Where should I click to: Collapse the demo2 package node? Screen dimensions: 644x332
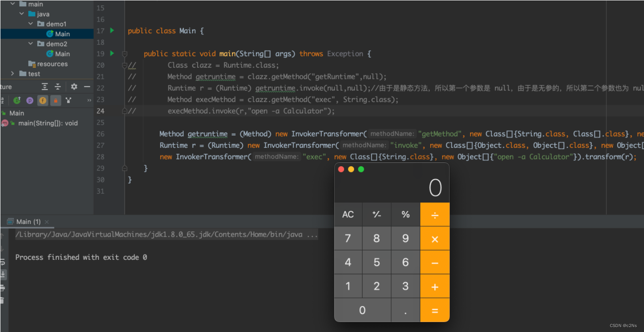click(x=30, y=44)
